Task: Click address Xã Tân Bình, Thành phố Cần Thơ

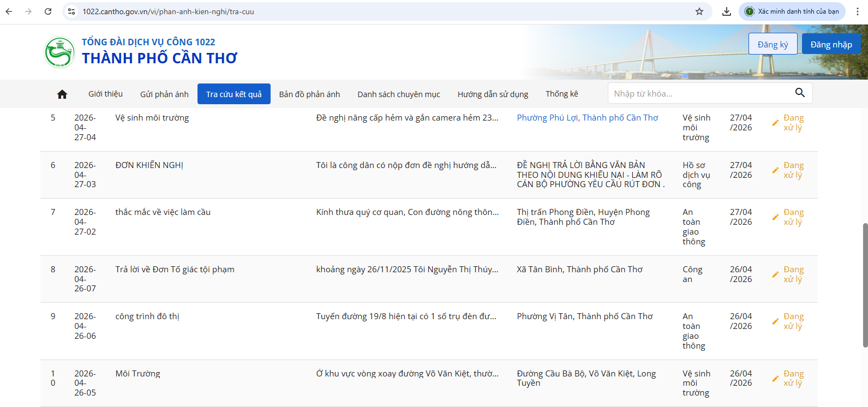Action: (x=580, y=270)
